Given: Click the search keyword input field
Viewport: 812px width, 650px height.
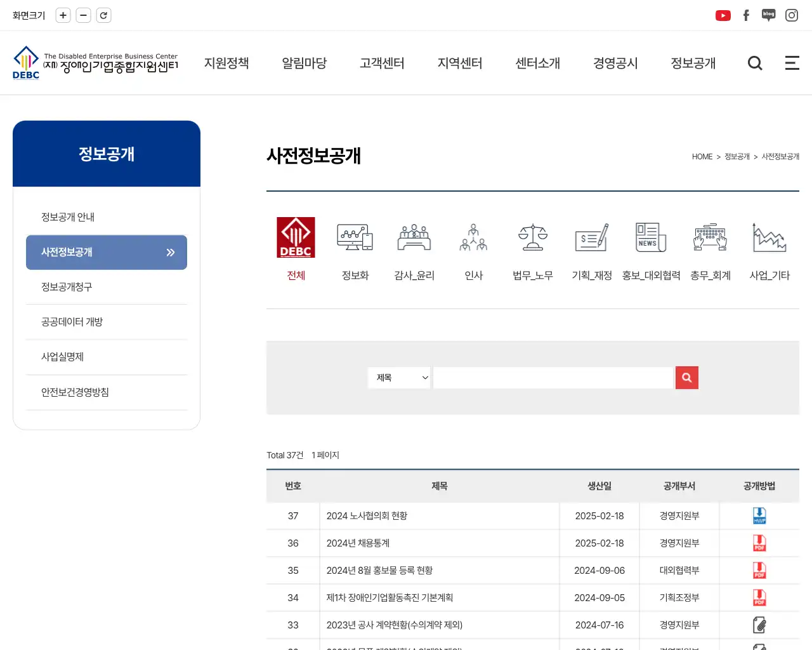Looking at the screenshot, I should click(553, 378).
